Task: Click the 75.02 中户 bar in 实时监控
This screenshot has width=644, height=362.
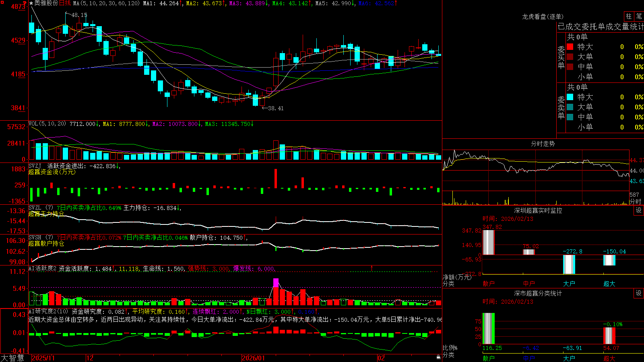Action: [x=529, y=252]
